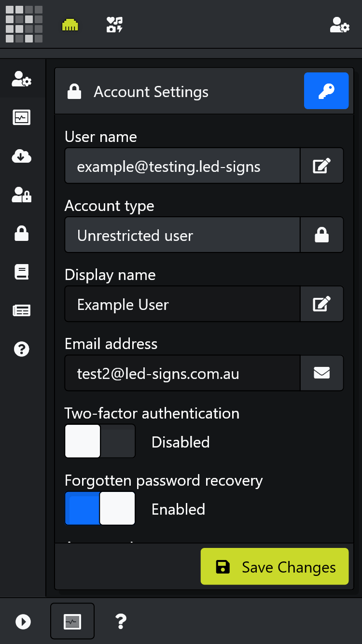Disable Forgotten password recovery toggle
This screenshot has width=362, height=644.
100,508
